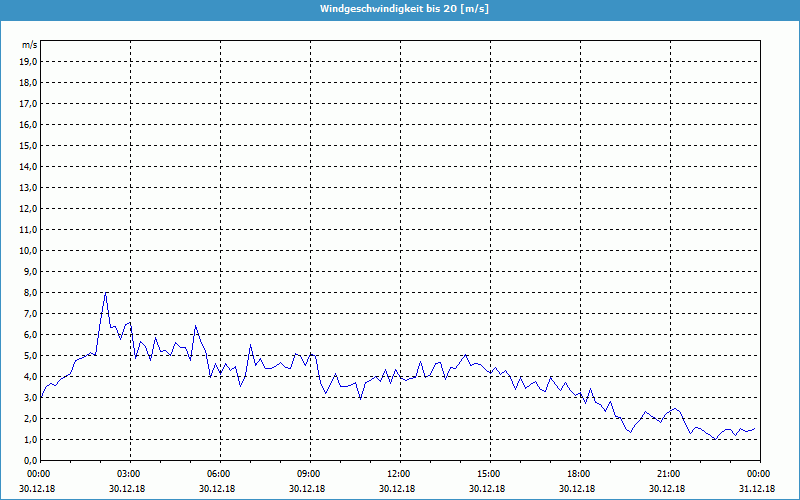
Task: Select the 12:00 time axis label
Action: click(399, 473)
